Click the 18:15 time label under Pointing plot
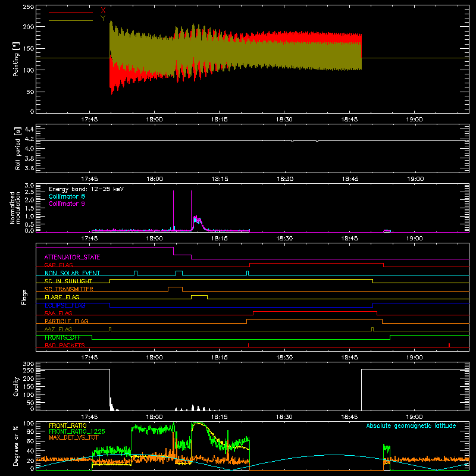Image resolution: width=476 pixels, height=476 pixels. click(220, 120)
